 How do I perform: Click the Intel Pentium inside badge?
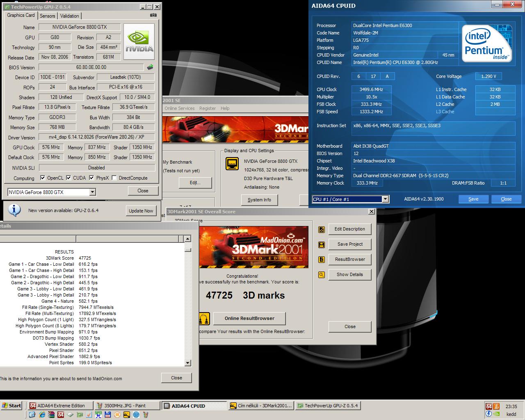coord(487,43)
